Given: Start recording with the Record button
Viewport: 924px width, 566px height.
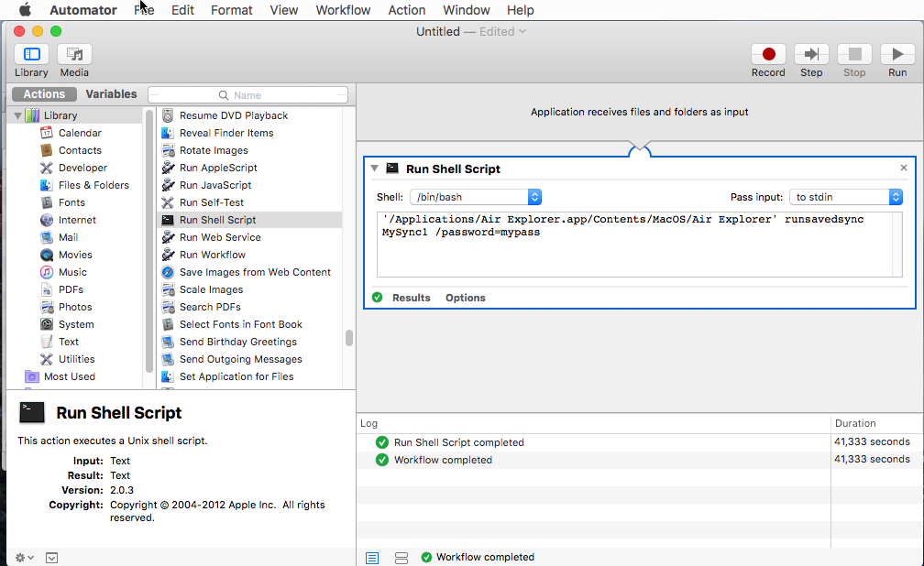Looking at the screenshot, I should pyautogui.click(x=768, y=54).
